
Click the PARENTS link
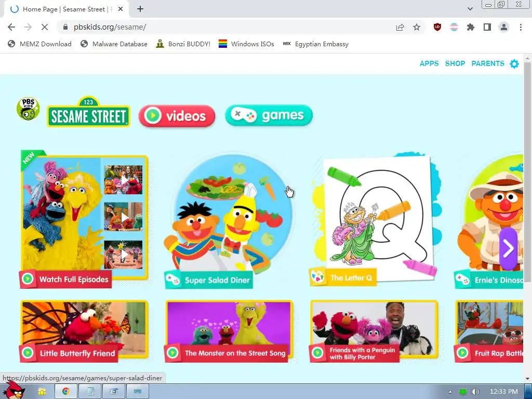tap(488, 63)
